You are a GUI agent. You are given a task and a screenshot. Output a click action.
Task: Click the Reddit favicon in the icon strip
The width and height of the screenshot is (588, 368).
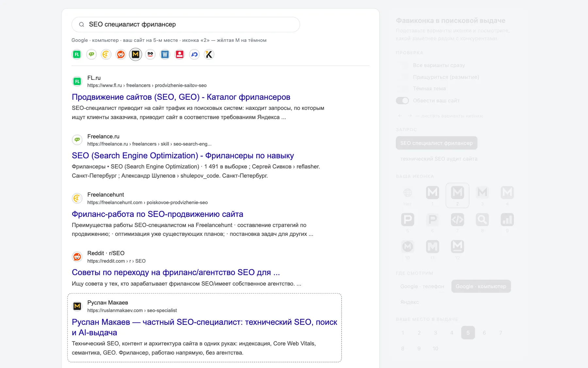click(x=121, y=54)
